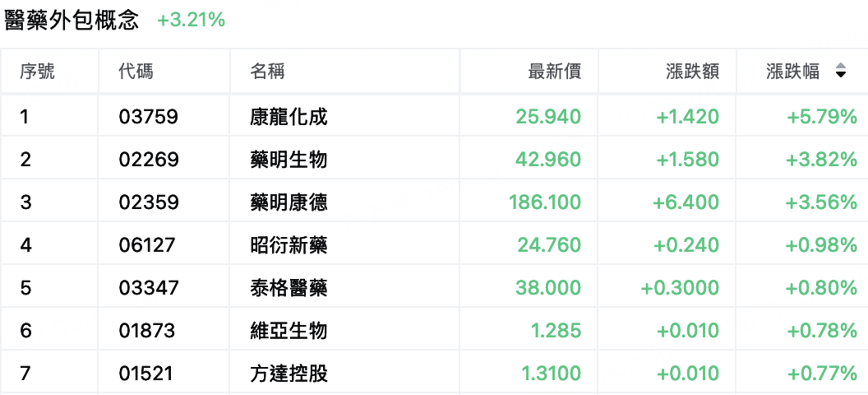Click stock code 03759
The image size is (868, 395).
[x=148, y=116]
